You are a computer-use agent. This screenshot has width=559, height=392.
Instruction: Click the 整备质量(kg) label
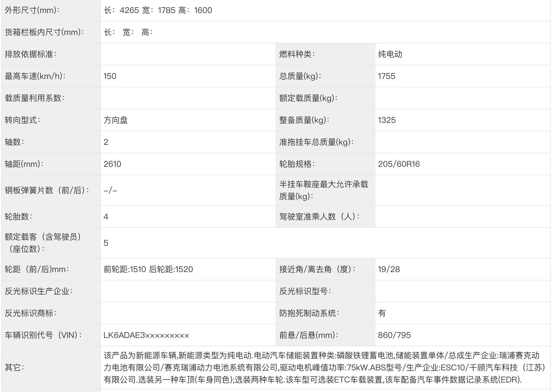(304, 120)
